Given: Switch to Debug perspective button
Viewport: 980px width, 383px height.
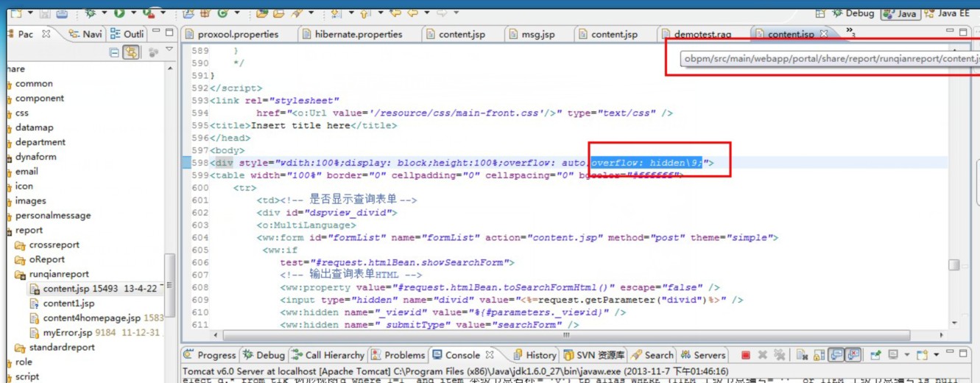Looking at the screenshot, I should 853,13.
